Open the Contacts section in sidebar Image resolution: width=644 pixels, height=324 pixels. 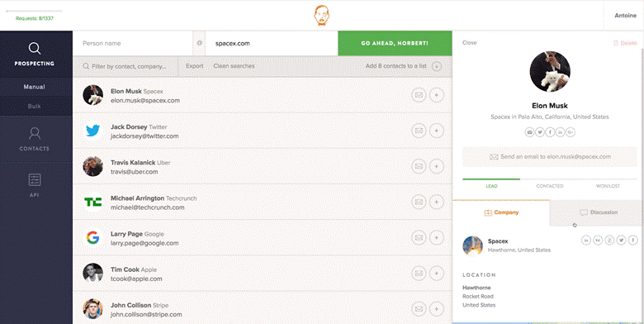[x=35, y=139]
